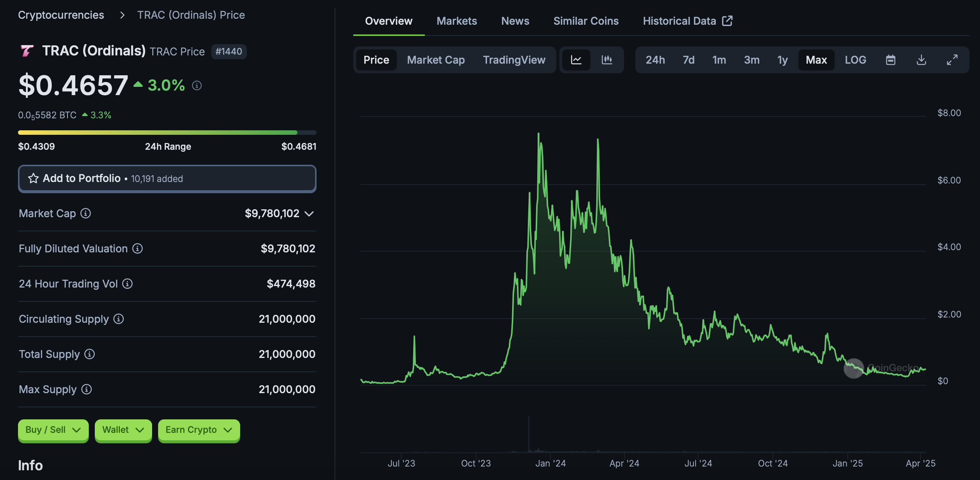Click the $0.4657 current price
980x480 pixels.
[73, 85]
